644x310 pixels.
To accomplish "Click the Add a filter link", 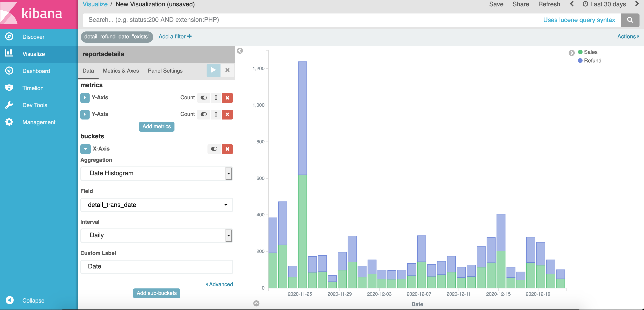I will pyautogui.click(x=175, y=37).
